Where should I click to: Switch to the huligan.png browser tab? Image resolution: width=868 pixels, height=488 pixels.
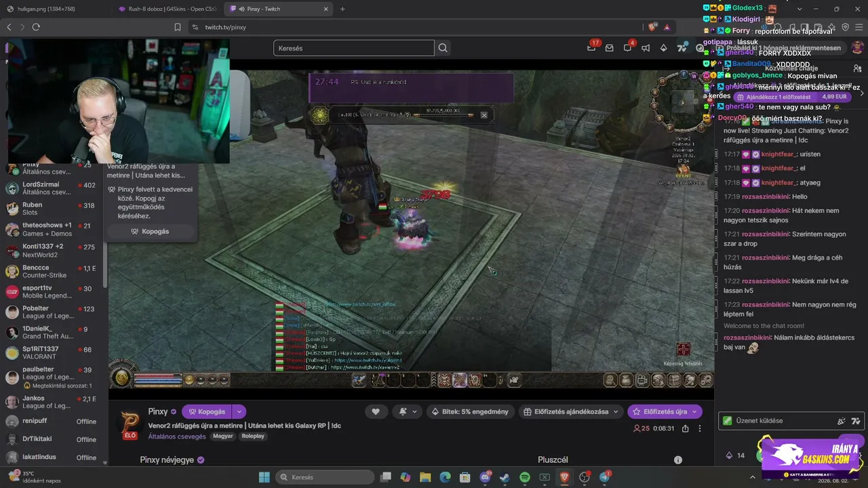click(x=46, y=9)
